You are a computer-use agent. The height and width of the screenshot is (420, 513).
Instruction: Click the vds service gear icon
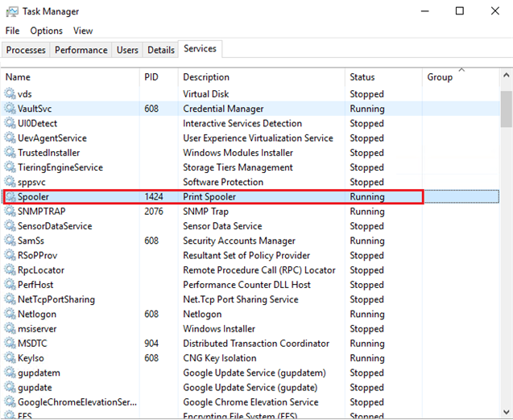pos(10,94)
